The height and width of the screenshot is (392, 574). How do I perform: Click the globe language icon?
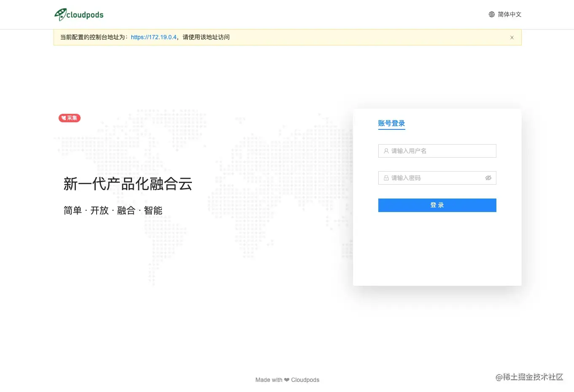point(492,14)
